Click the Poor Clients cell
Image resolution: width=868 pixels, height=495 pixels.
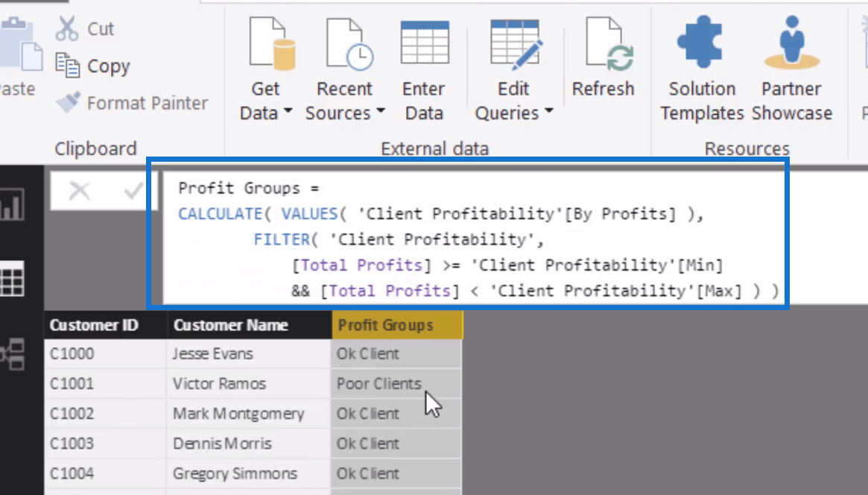(396, 384)
